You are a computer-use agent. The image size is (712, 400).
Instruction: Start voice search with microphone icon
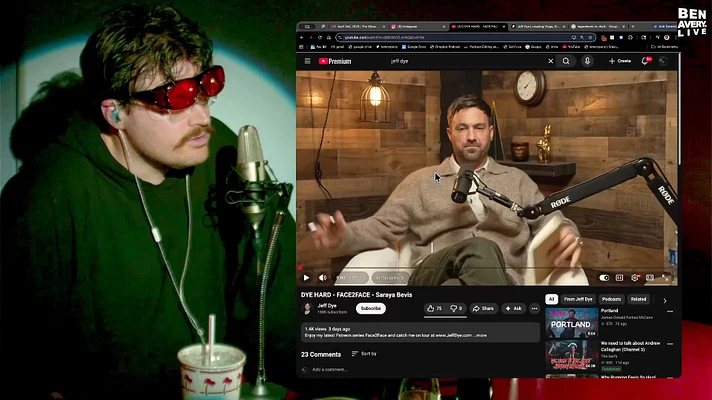pos(587,61)
